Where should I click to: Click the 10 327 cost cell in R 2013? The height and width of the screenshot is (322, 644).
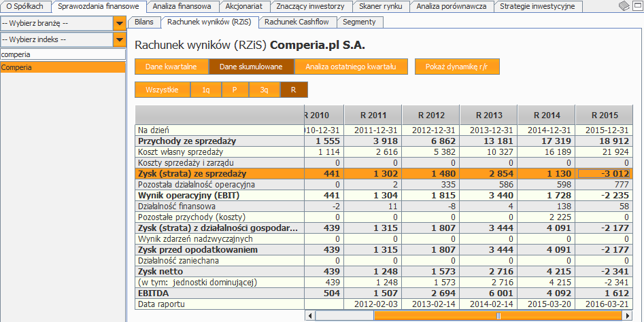tap(488, 152)
